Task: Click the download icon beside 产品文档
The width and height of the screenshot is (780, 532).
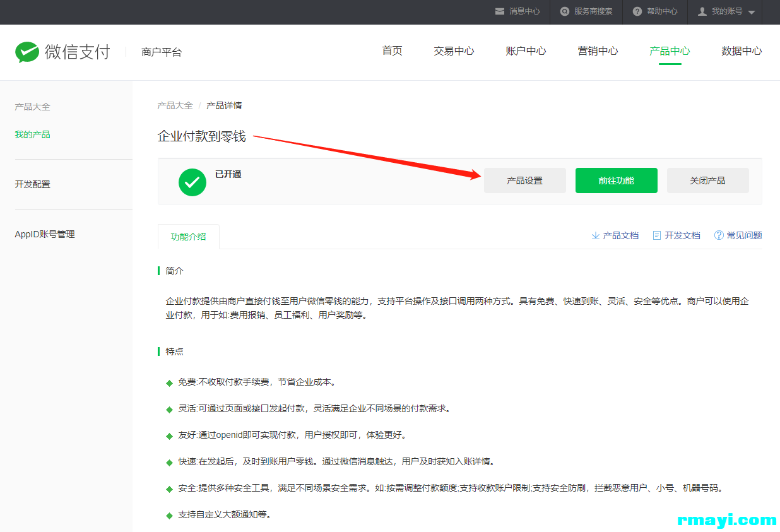Action: pos(595,235)
